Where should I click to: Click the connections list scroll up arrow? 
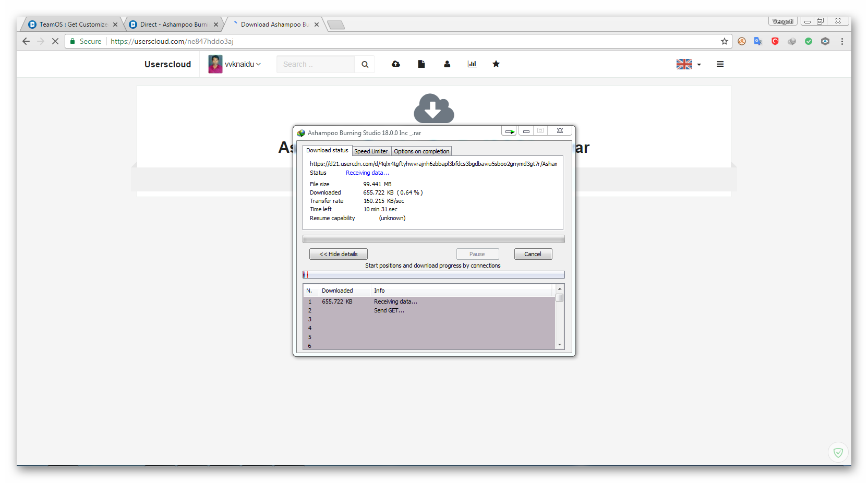(560, 289)
